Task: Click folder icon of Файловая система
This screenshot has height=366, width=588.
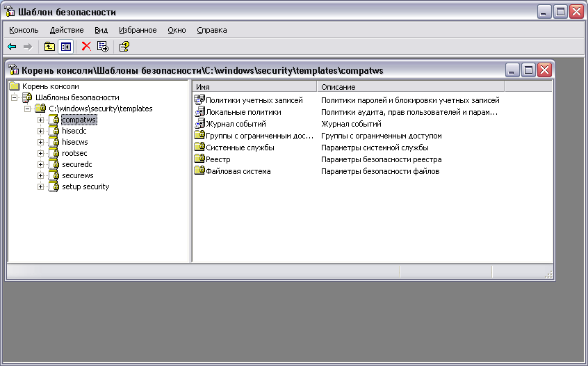Action: pyautogui.click(x=199, y=170)
